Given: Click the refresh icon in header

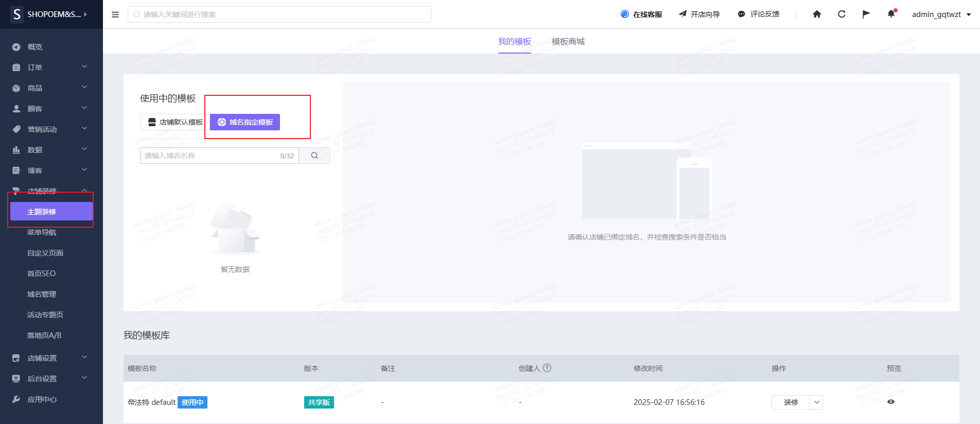Looking at the screenshot, I should point(842,14).
